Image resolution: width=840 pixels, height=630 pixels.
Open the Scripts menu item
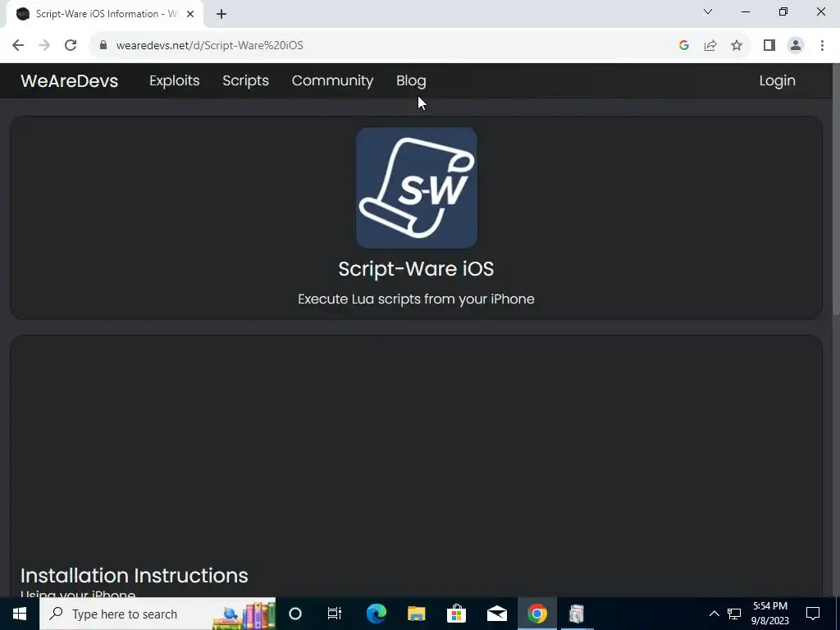click(x=245, y=81)
